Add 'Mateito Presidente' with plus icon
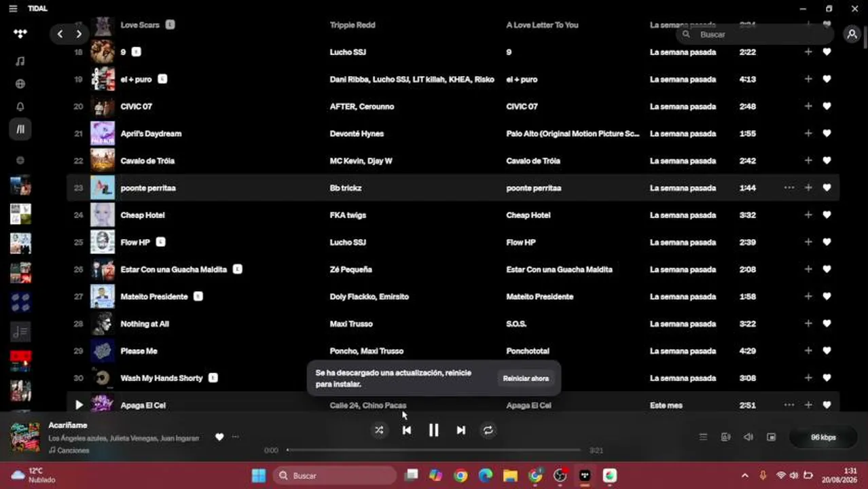868x489 pixels. pos(808,296)
